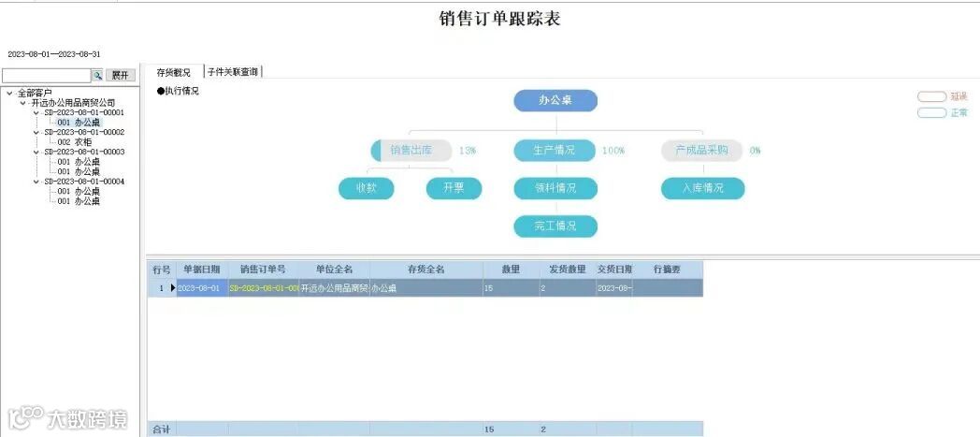Screen dimensions: 980x437
Task: Select 开远办公用品商贸公司 in the customer tree
Action: [x=73, y=103]
